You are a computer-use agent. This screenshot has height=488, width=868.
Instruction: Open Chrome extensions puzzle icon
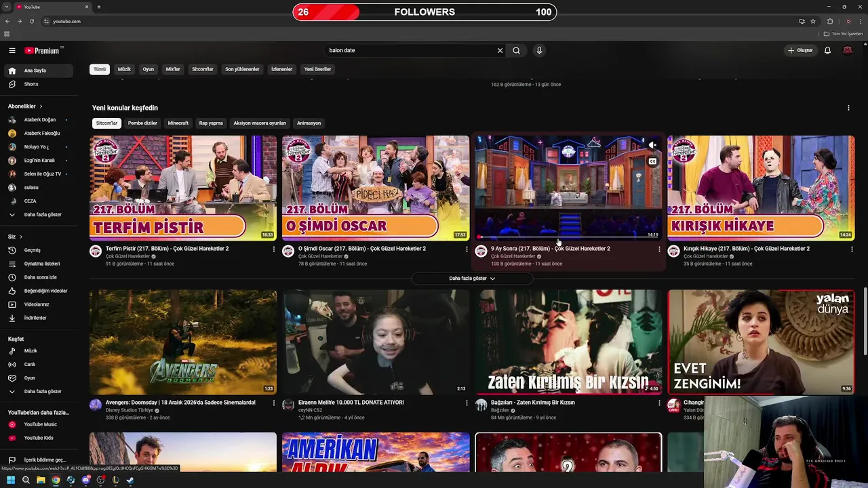coord(830,21)
